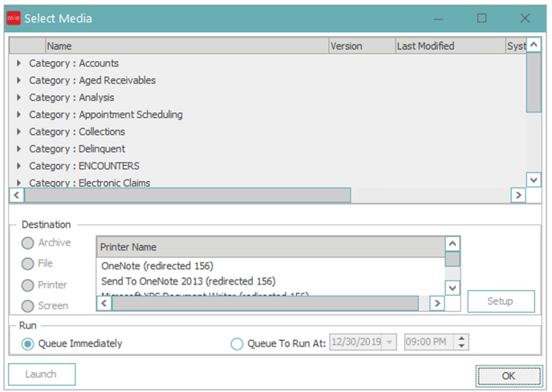The height and width of the screenshot is (392, 552).
Task: Sort by Last Modified column header
Action: point(449,46)
